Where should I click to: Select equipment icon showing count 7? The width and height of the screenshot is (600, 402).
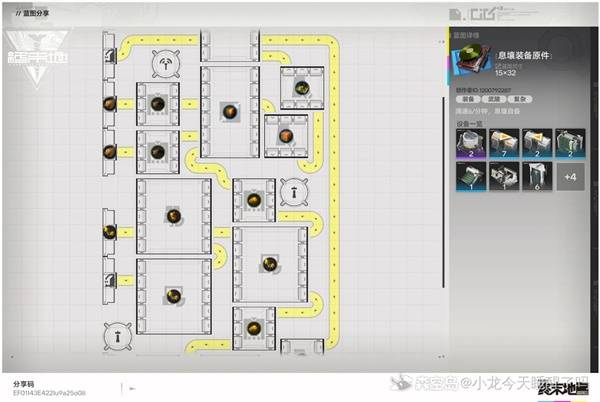click(x=502, y=144)
